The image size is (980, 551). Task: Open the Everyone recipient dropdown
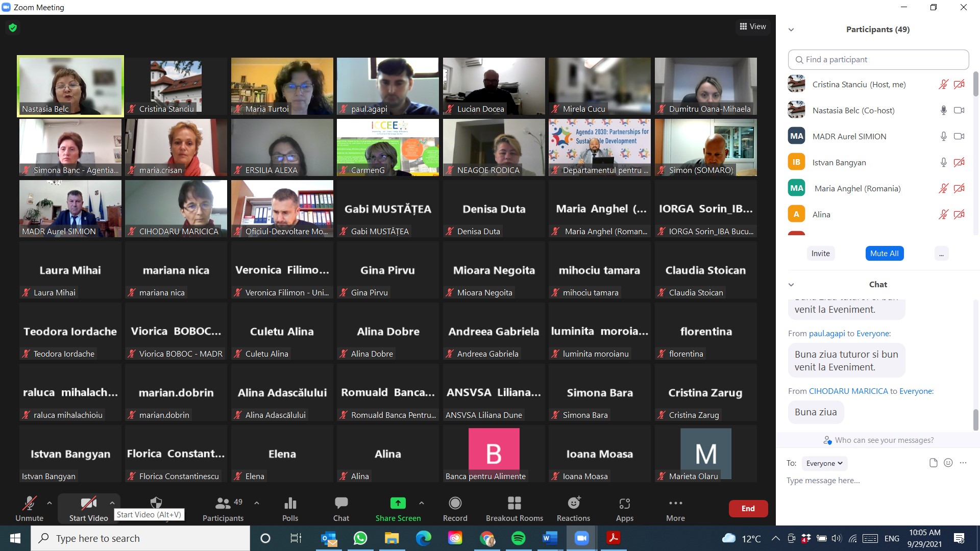point(824,463)
